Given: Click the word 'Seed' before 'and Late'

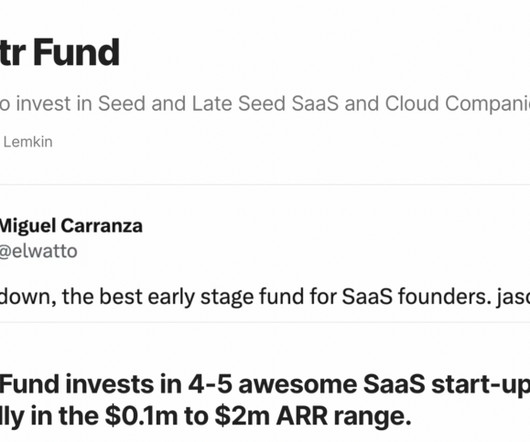Looking at the screenshot, I should (x=121, y=103).
